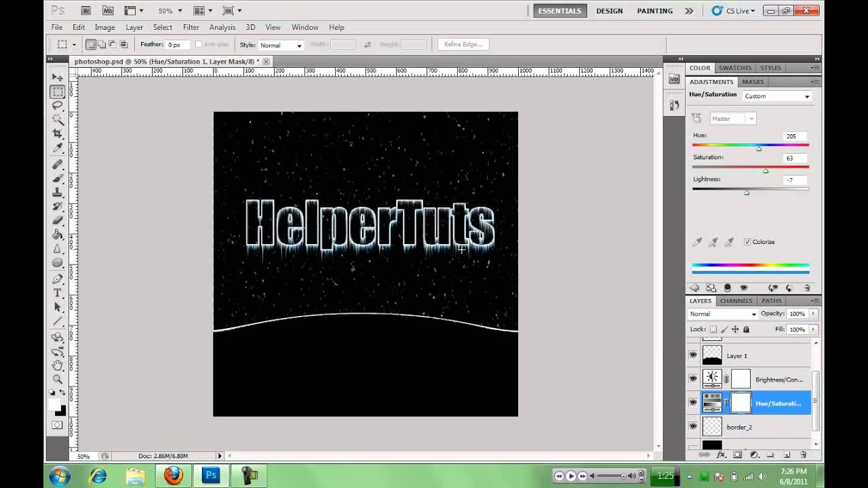Switch to the DESIGN workspace
The image size is (868, 488).
tap(609, 11)
